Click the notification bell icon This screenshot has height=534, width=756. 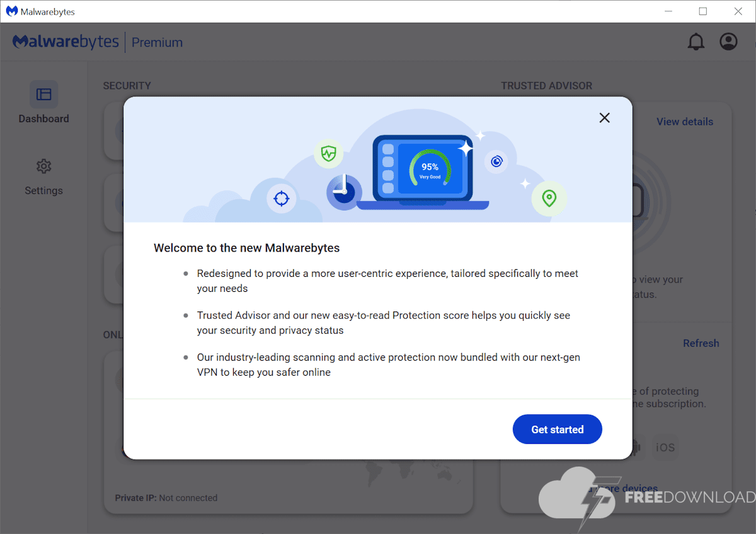[696, 42]
